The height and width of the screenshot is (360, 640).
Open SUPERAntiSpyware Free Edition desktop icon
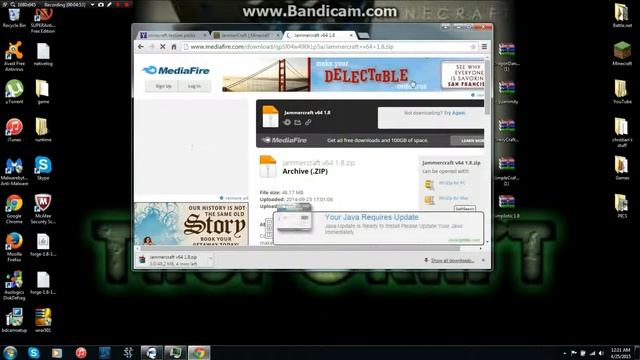43,20
